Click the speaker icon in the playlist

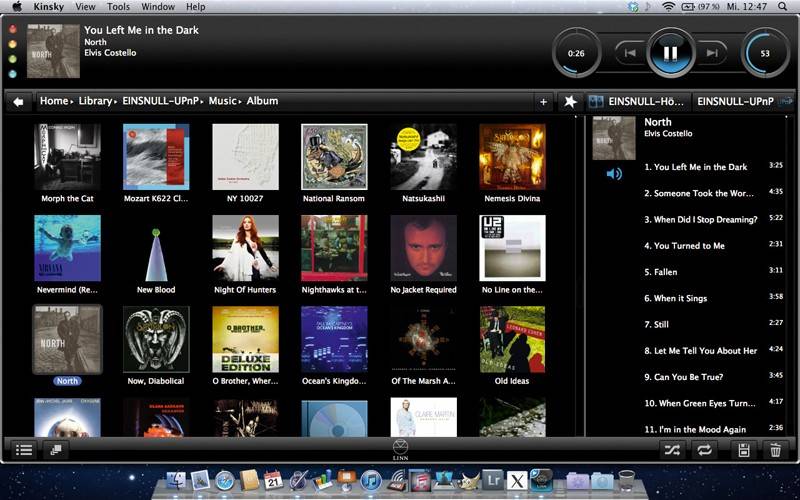[614, 174]
